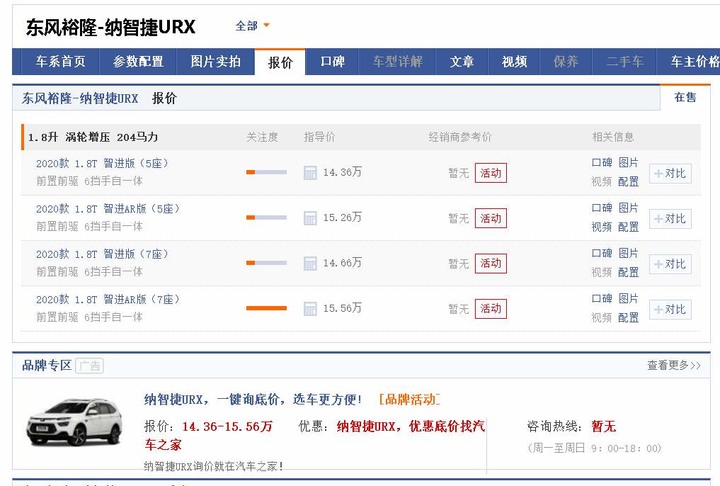Select the 在售 tab
The image size is (720, 486).
[685, 97]
